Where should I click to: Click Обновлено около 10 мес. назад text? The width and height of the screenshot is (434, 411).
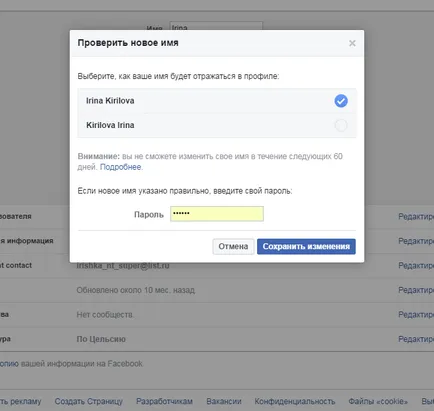136,290
